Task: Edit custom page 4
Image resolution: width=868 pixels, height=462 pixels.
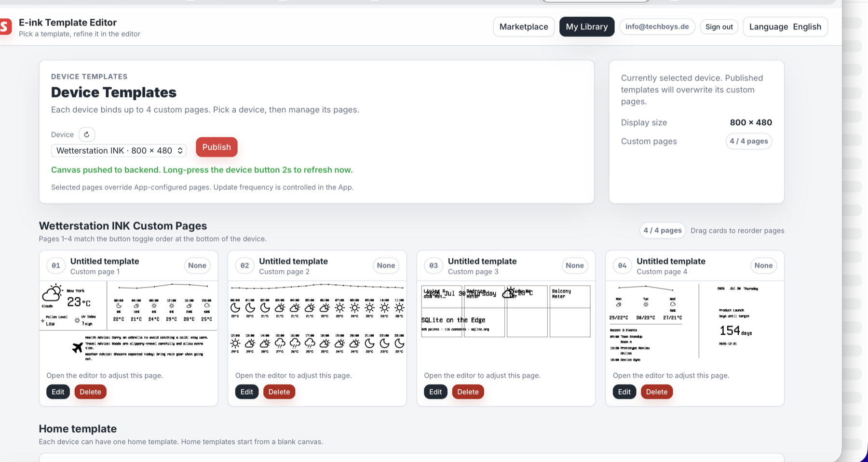Action: [624, 392]
